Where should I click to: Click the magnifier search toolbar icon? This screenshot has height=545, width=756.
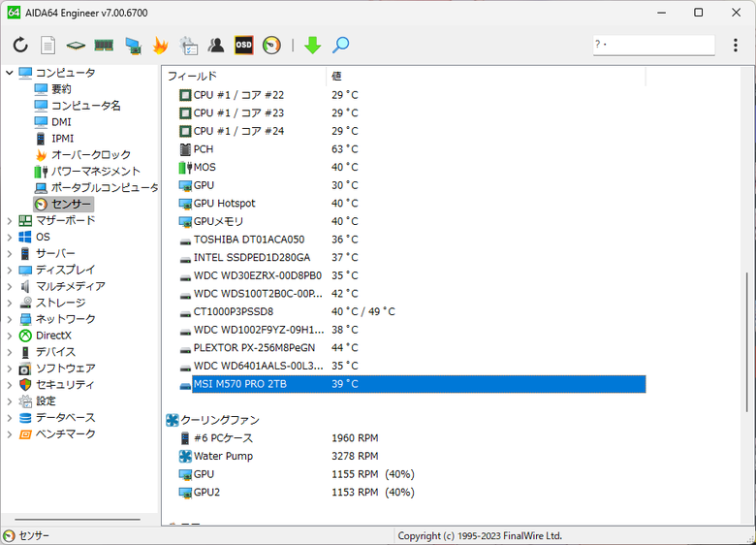tap(341, 46)
